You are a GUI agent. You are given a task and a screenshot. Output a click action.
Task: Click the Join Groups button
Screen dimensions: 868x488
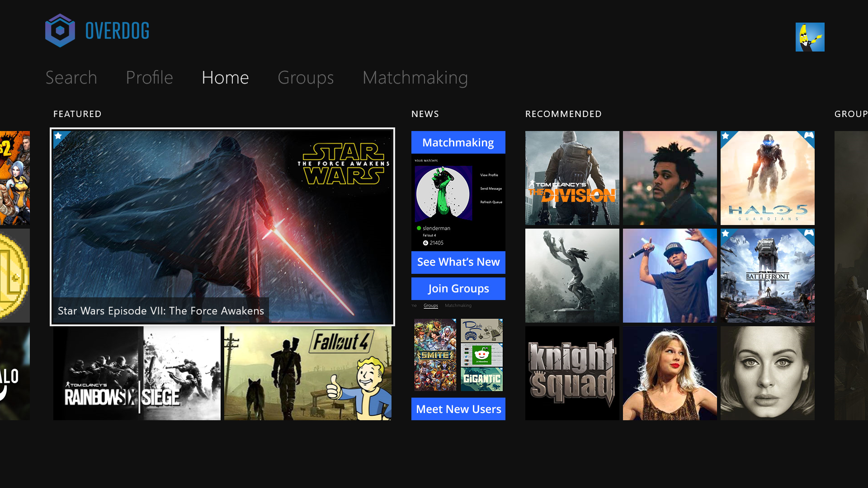click(x=458, y=288)
